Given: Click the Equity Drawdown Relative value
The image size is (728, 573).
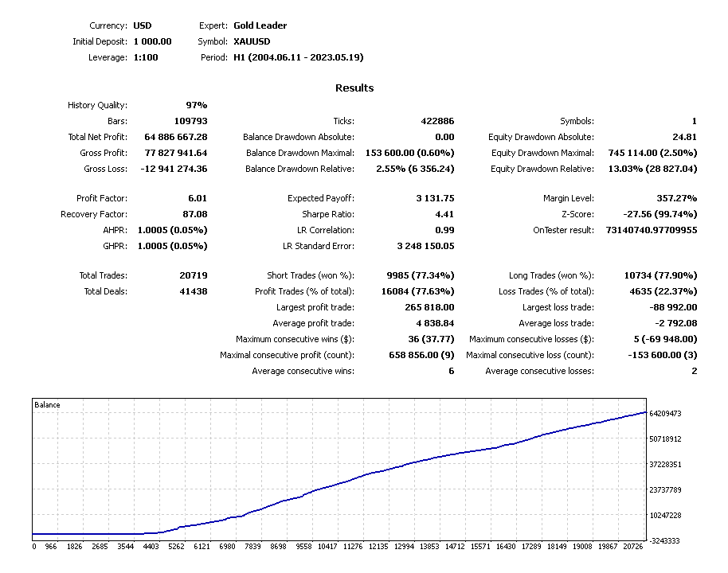Looking at the screenshot, I should (x=651, y=169).
